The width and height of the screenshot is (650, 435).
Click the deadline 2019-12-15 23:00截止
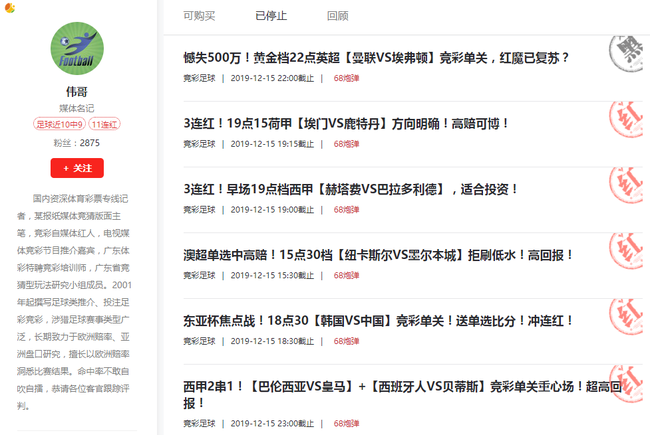tap(272, 423)
